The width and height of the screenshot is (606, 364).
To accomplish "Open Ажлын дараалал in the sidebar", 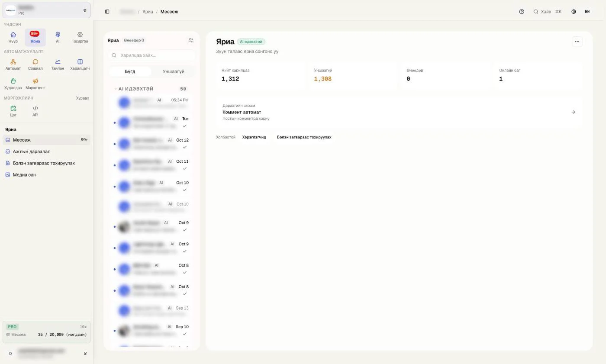I will [x=46, y=151].
